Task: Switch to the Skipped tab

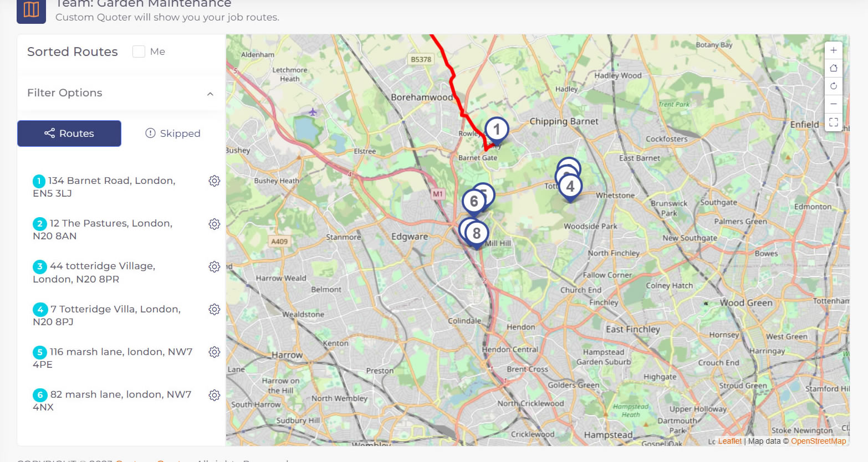Action: [172, 133]
